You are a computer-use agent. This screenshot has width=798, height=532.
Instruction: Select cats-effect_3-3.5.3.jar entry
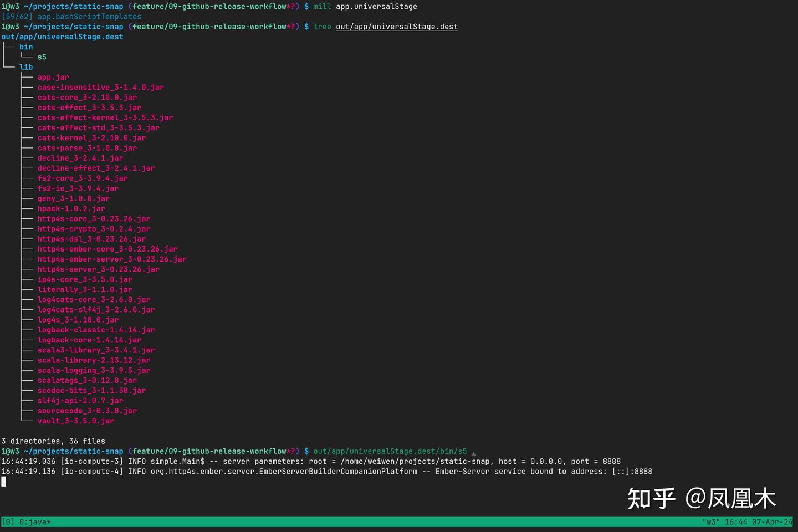click(89, 108)
